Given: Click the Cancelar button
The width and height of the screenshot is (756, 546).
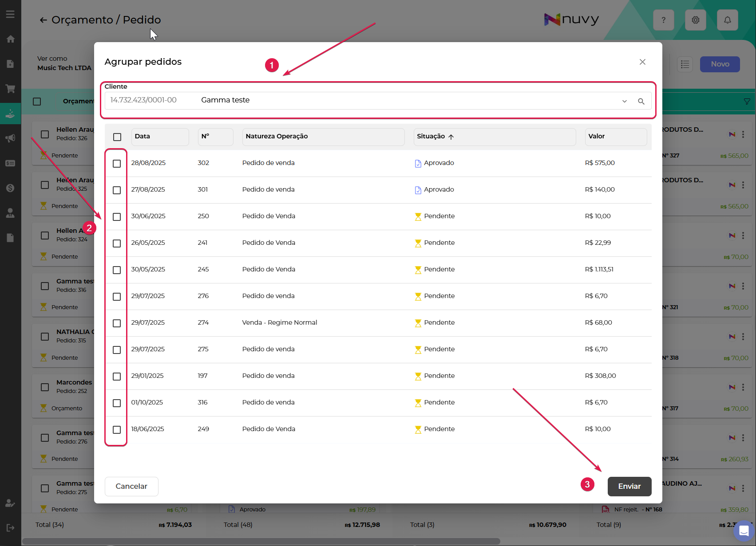Looking at the screenshot, I should pos(131,487).
